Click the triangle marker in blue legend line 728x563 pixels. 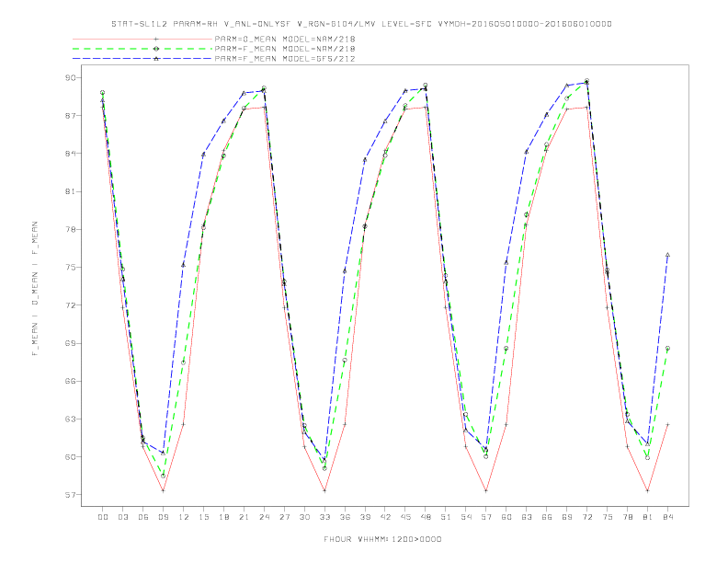point(156,59)
